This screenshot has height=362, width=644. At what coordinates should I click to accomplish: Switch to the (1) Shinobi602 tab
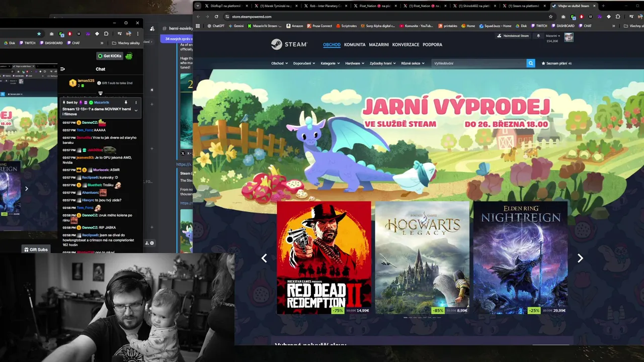click(x=474, y=6)
